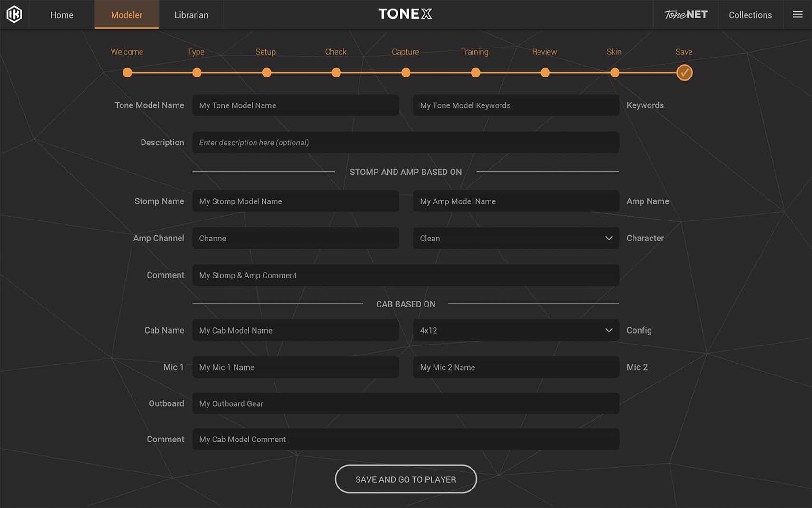Open Collections in the top bar
The image size is (812, 508).
click(x=750, y=15)
